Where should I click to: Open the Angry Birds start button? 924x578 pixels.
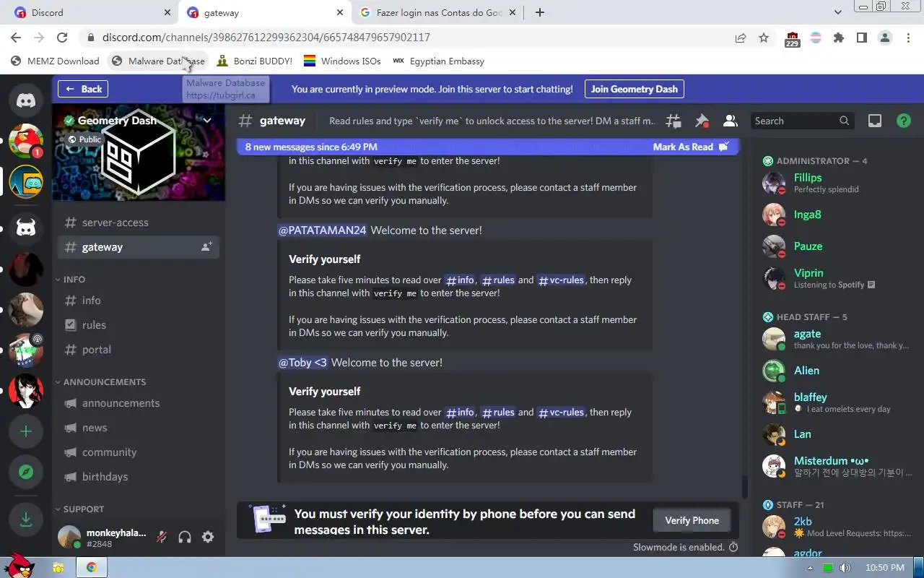tap(18, 565)
